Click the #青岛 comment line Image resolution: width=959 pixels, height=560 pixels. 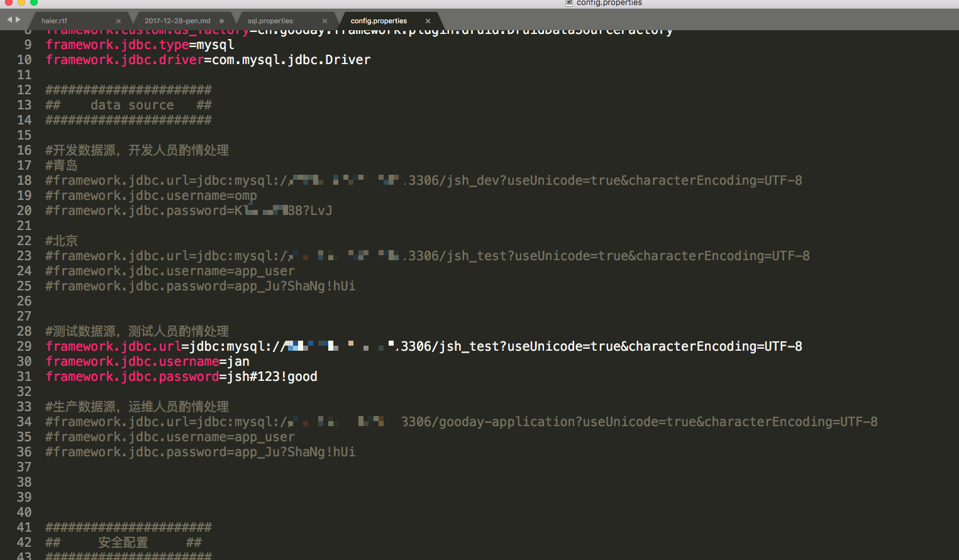click(x=62, y=165)
